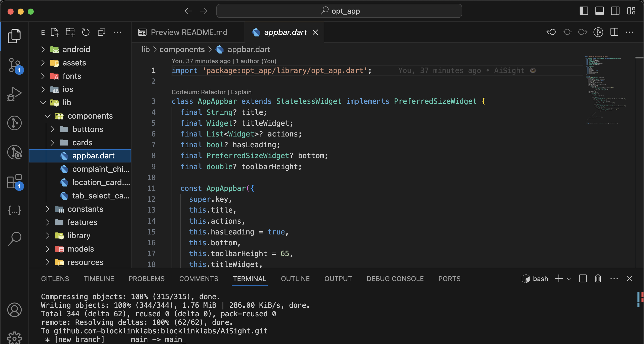Toggle the primary side bar layout button
Viewport: 644px width, 344px height.
click(584, 11)
